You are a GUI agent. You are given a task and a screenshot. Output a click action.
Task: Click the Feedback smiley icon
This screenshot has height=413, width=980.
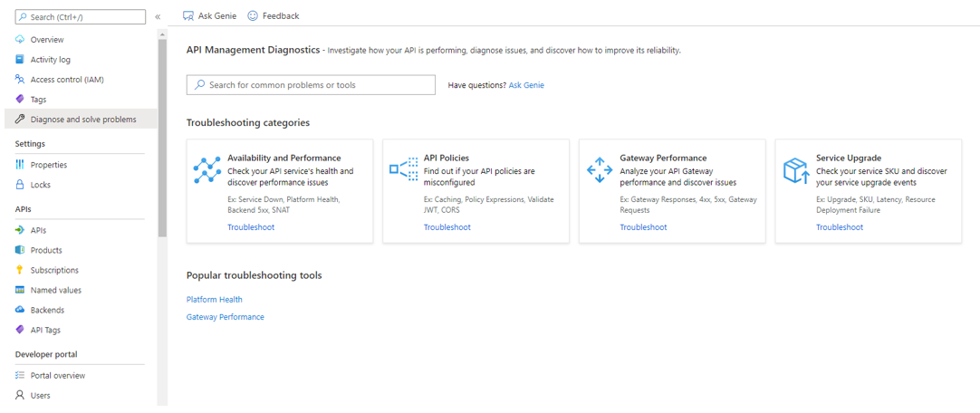253,16
